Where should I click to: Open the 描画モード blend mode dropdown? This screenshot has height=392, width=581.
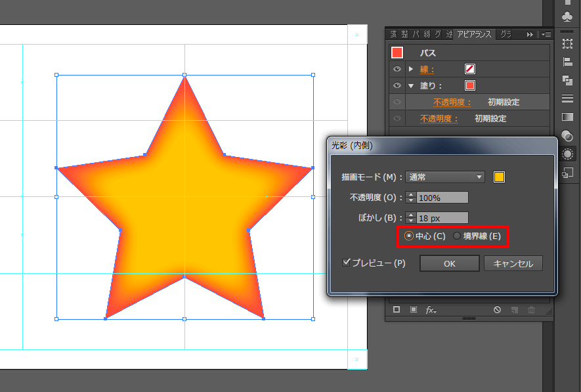pos(445,177)
